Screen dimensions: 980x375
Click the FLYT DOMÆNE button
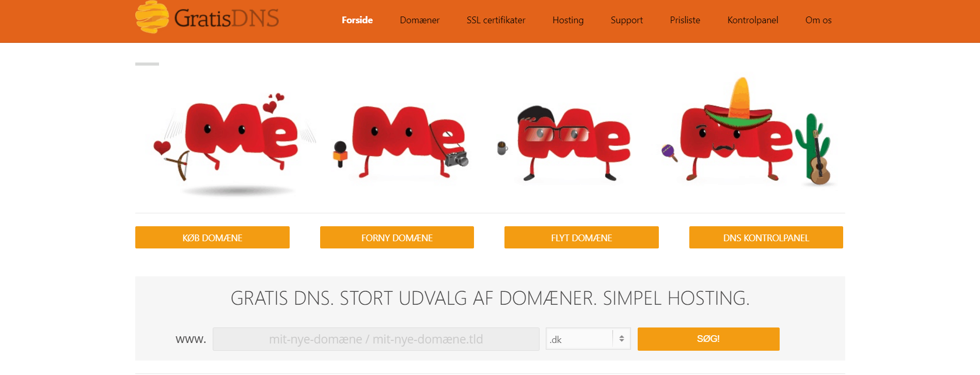tap(581, 238)
